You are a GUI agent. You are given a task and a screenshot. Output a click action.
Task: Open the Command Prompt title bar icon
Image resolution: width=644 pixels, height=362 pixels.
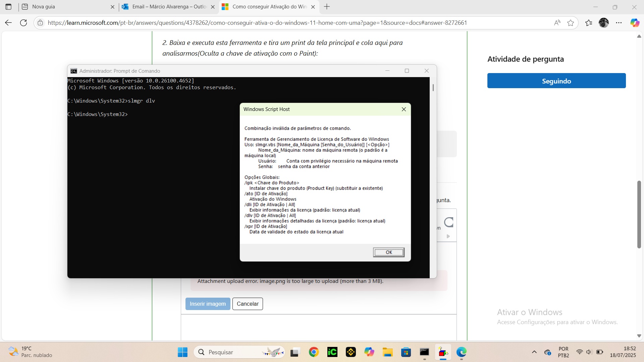coord(73,71)
